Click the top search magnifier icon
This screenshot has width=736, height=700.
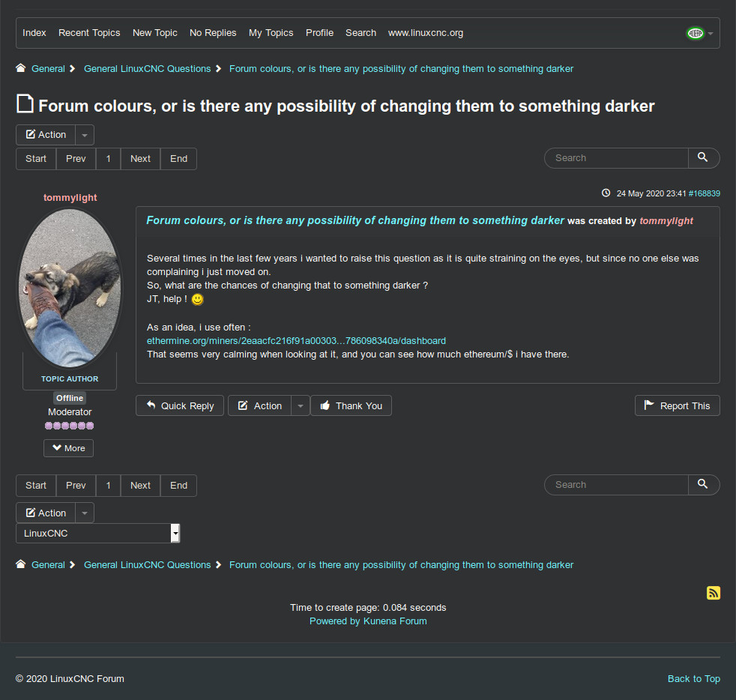pos(703,157)
